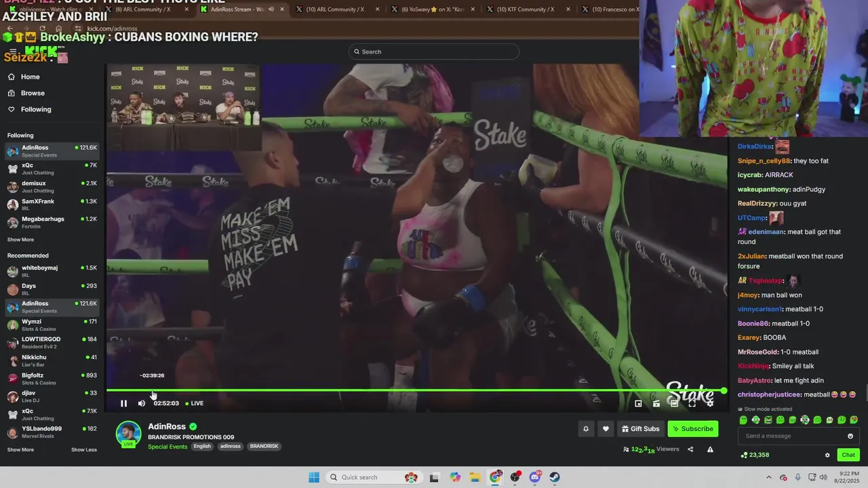Open demisux channel in Following list

point(52,186)
